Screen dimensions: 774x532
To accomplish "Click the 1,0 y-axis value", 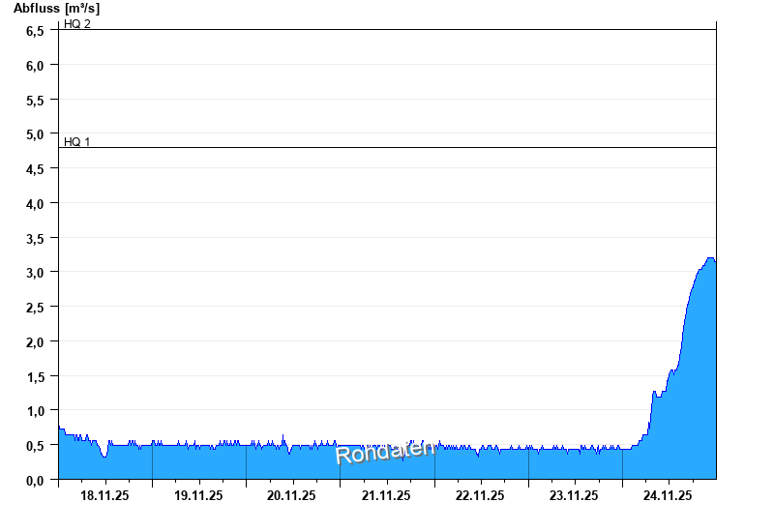I will coord(35,411).
